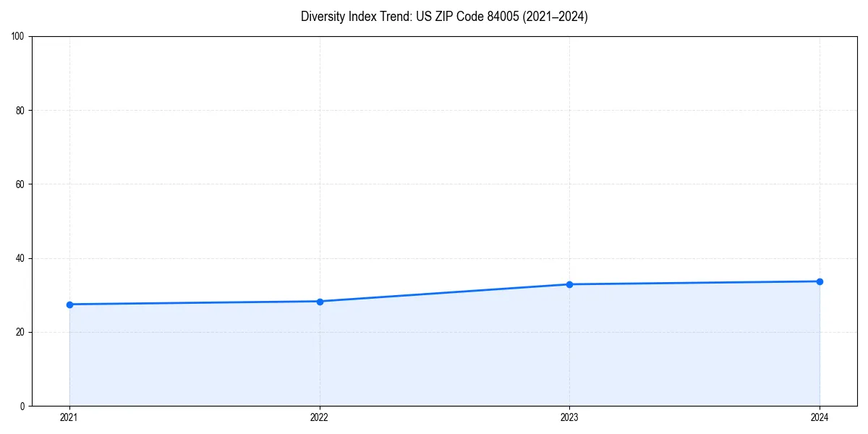Select the 2023 data point marker
This screenshot has height=434, width=868.
click(x=569, y=284)
